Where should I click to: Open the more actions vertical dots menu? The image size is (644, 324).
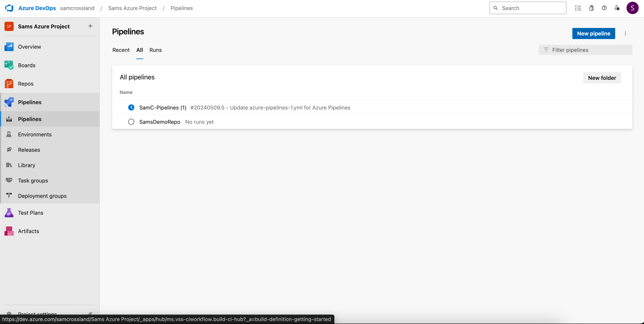625,34
